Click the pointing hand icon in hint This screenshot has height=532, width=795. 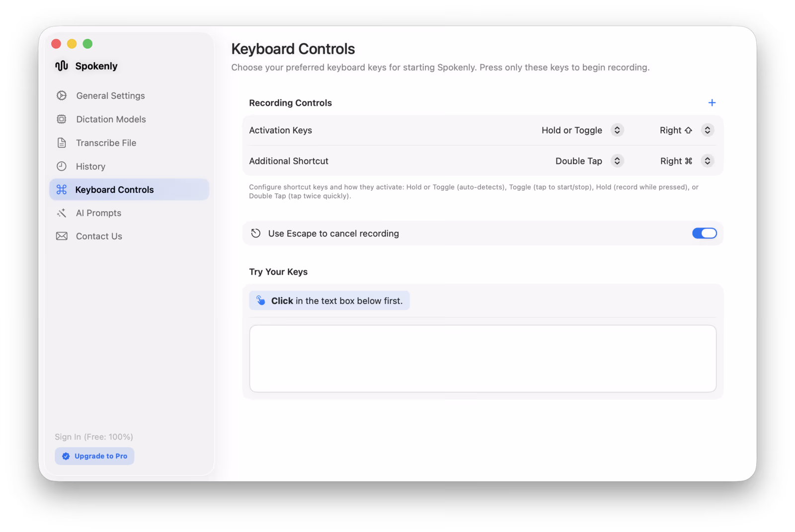point(260,300)
